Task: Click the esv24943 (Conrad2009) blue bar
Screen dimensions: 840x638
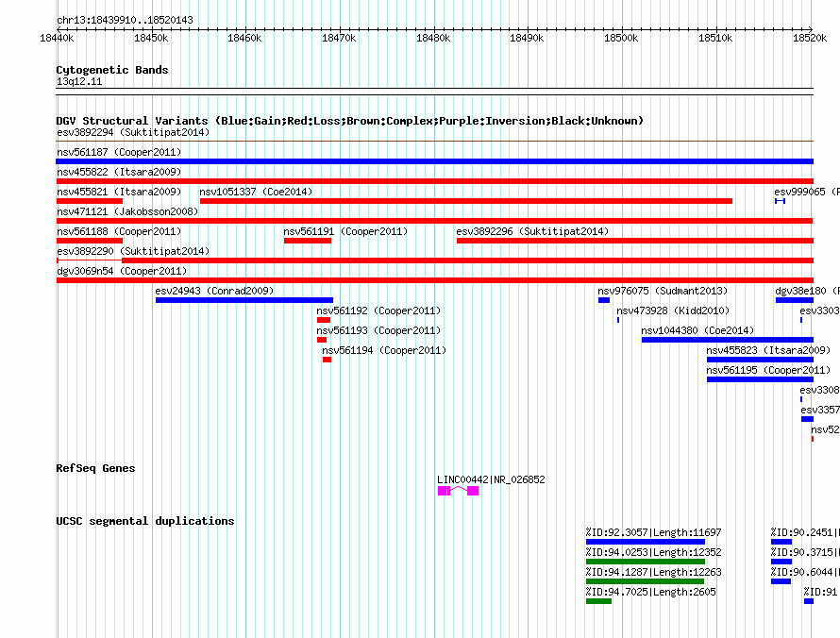Action: (244, 300)
